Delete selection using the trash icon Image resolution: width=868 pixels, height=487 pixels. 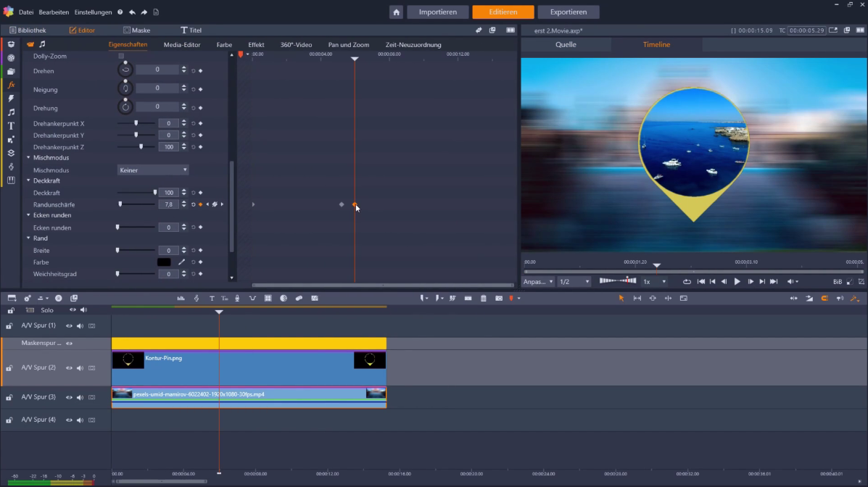483,298
